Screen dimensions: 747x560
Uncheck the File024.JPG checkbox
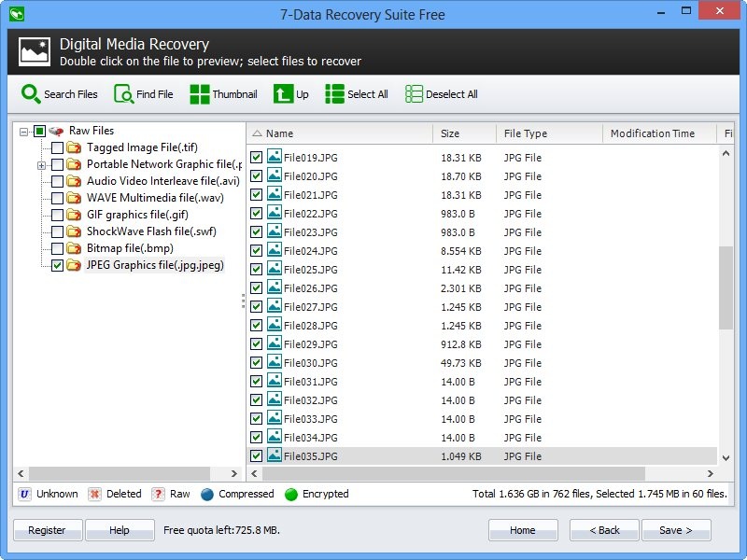[x=257, y=251]
